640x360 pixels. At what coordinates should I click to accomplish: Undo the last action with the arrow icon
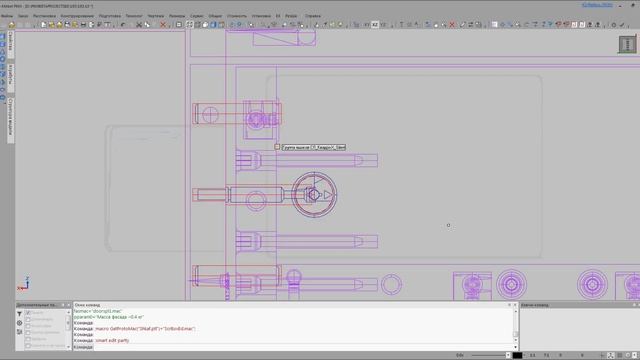(123, 25)
